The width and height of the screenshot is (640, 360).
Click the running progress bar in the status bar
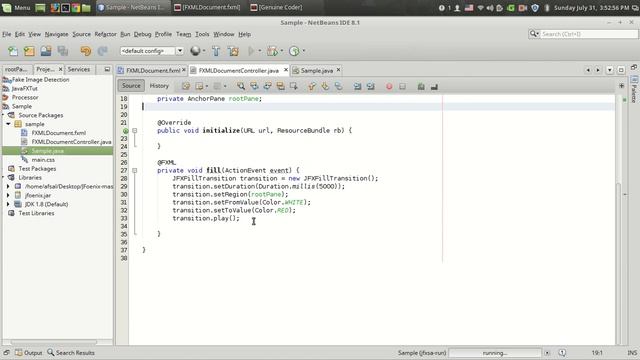(x=495, y=353)
